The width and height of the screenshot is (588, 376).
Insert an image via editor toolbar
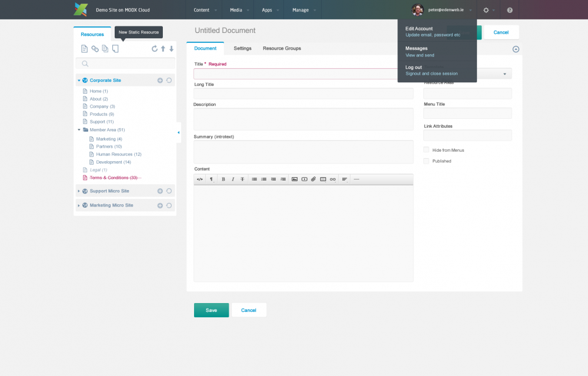point(294,179)
